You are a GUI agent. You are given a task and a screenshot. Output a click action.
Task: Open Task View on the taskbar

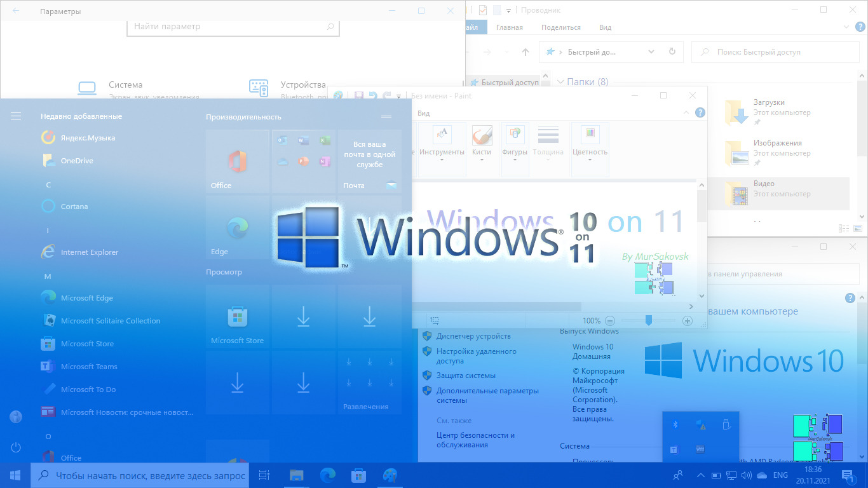(x=264, y=475)
